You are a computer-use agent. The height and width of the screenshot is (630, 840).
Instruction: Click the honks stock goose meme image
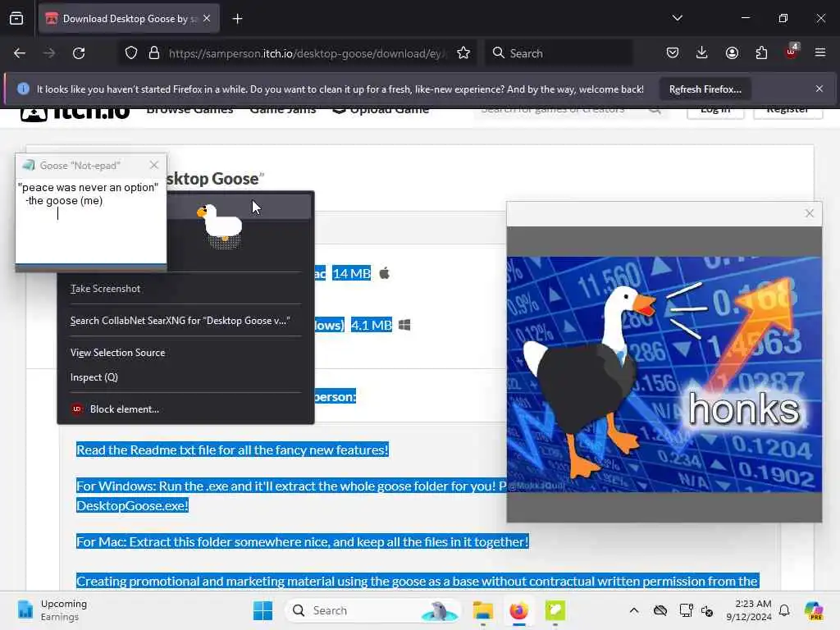coord(664,374)
